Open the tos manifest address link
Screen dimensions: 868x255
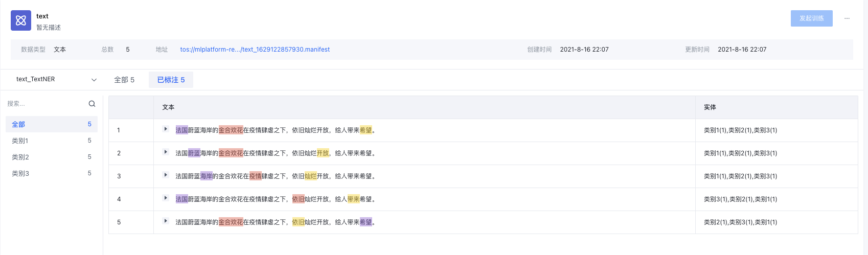point(255,50)
